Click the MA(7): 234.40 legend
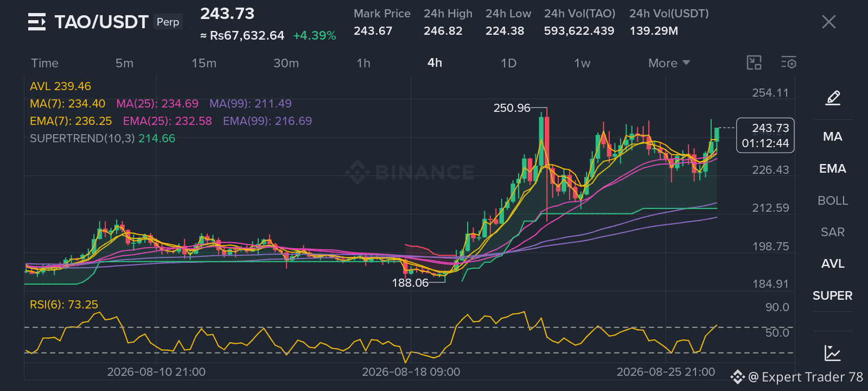 [x=68, y=104]
